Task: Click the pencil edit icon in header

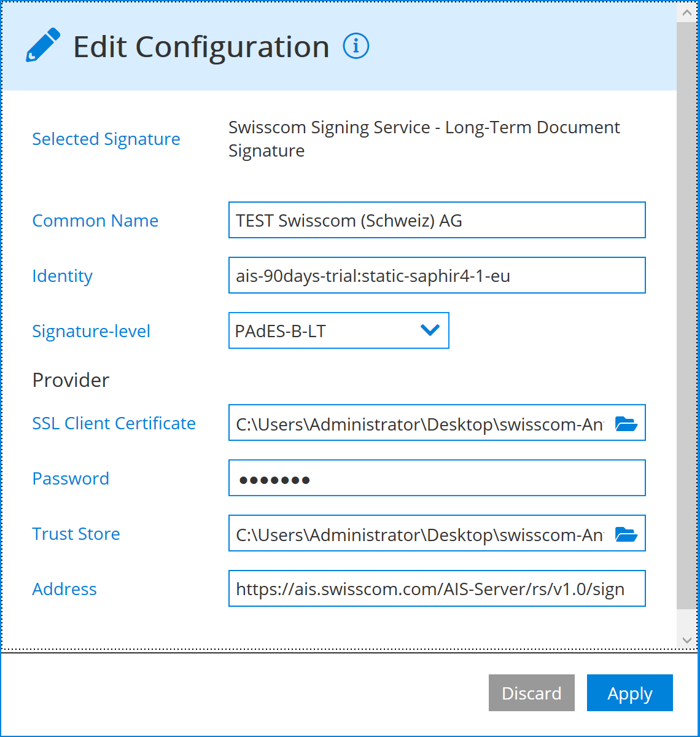Action: coord(43,45)
